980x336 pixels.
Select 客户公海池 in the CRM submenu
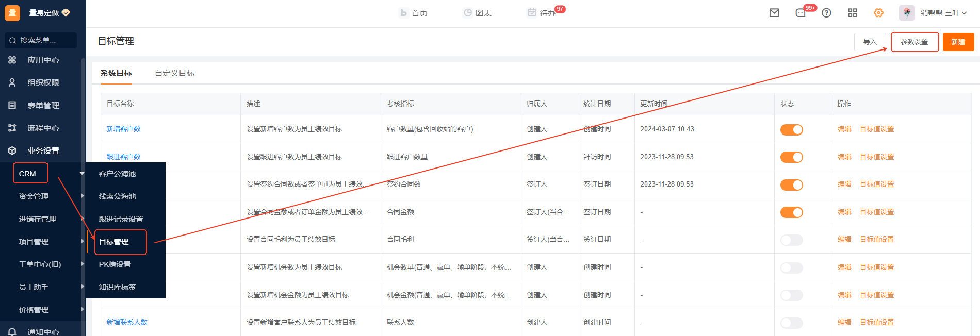pos(118,174)
